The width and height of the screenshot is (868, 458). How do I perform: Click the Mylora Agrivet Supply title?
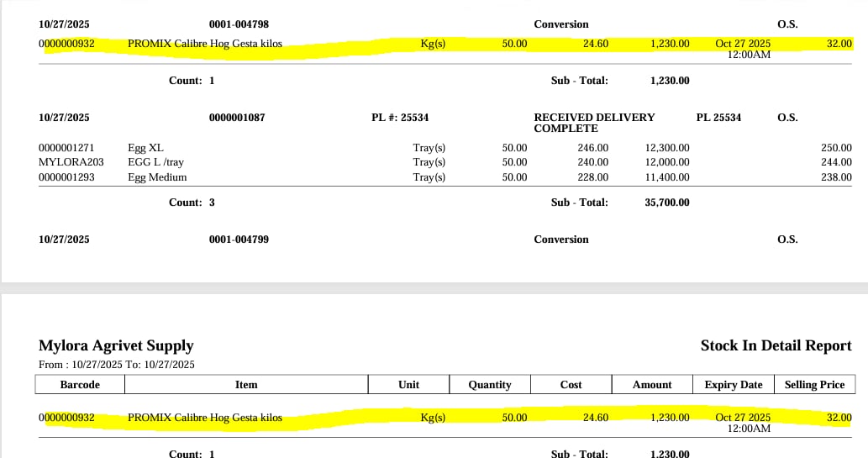116,345
